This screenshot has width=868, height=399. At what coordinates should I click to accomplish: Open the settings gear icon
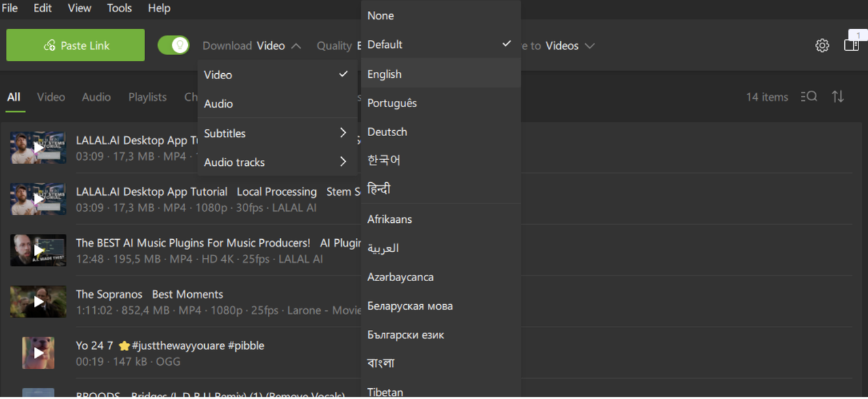pos(822,45)
